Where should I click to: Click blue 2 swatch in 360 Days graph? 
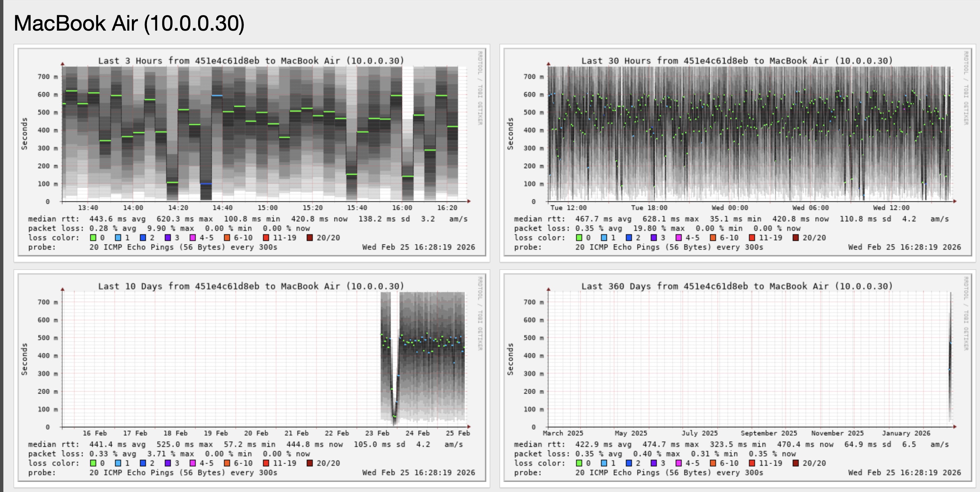629,463
